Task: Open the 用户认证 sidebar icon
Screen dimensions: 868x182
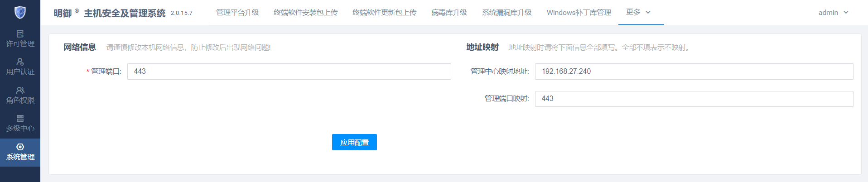Action: click(x=20, y=62)
